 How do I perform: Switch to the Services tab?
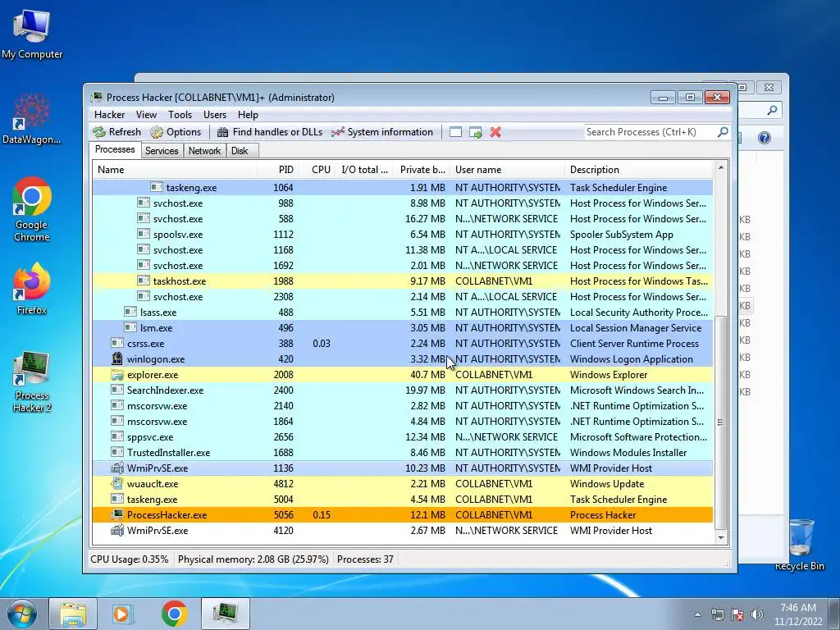[x=162, y=151]
